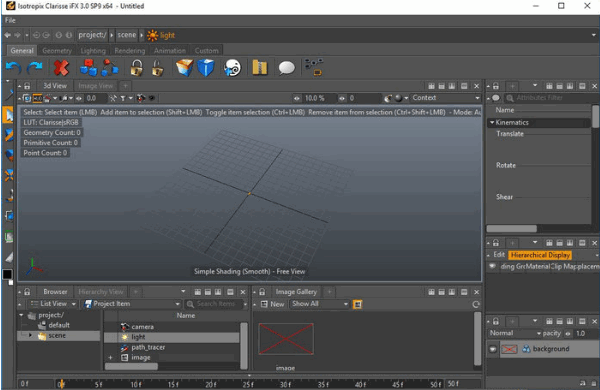This screenshot has height=390, width=600.
Task: Toggle orange frame icon in Image Gallery
Action: (357, 304)
